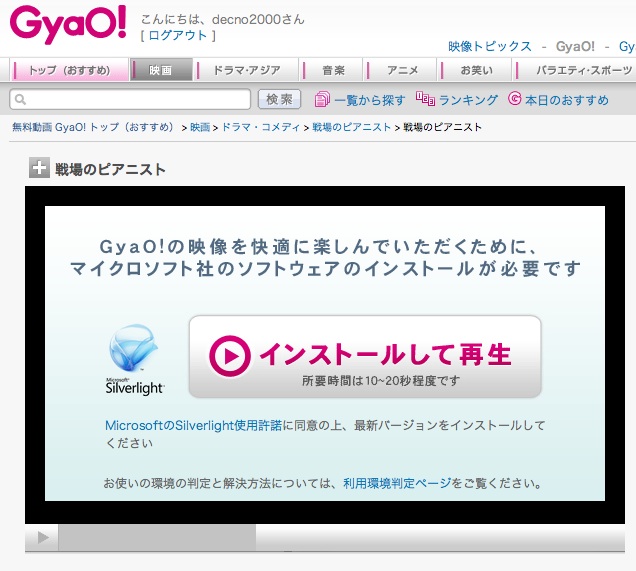
Task: Focus the search input field
Action: (x=130, y=99)
